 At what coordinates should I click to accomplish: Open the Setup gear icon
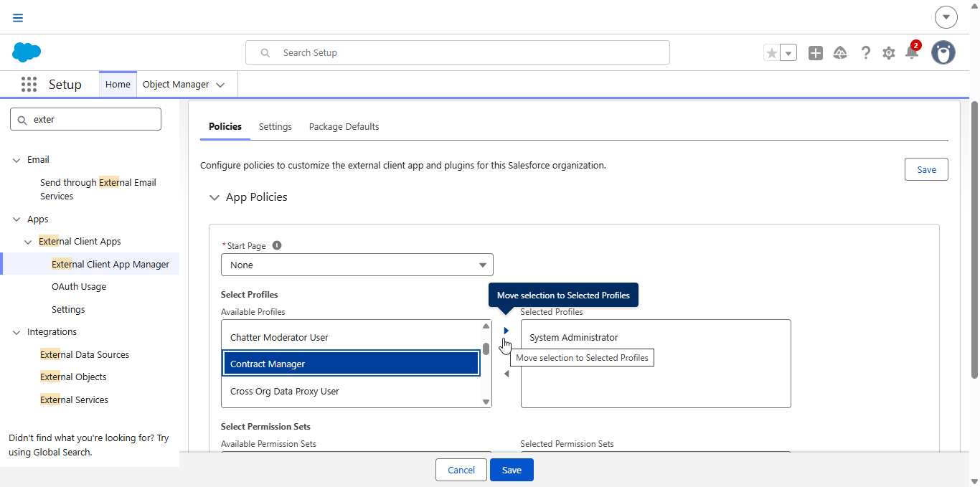889,53
